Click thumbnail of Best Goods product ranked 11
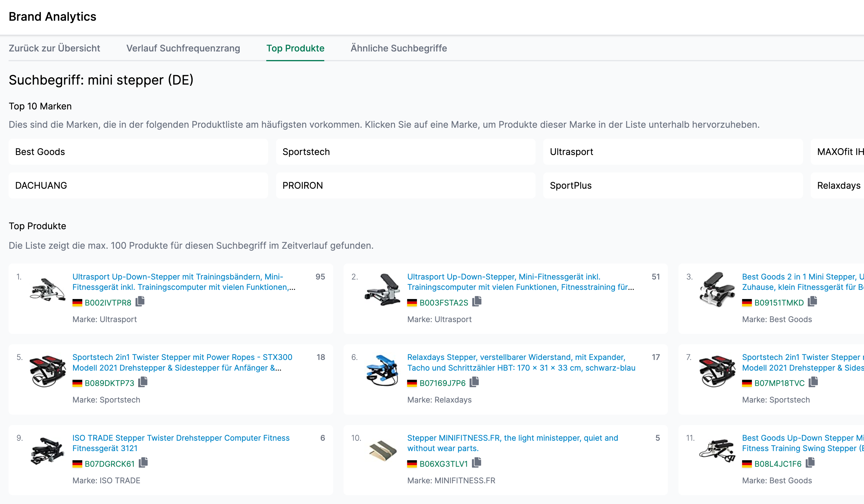864x504 pixels. point(717,451)
